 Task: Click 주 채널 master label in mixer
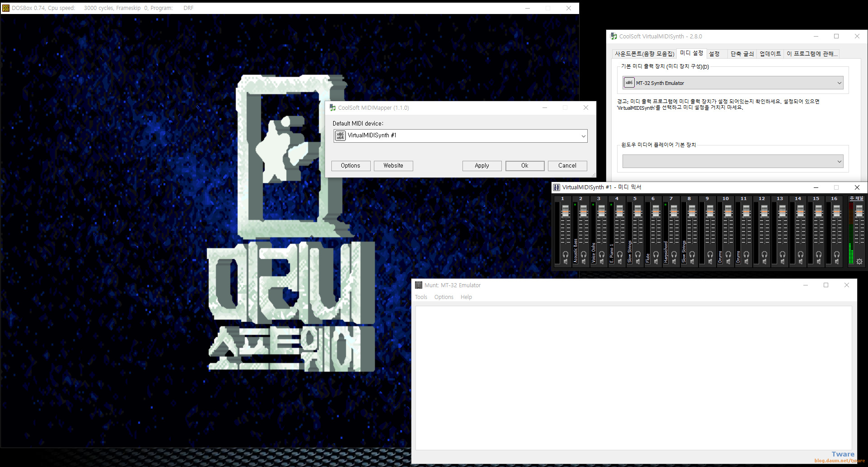856,198
